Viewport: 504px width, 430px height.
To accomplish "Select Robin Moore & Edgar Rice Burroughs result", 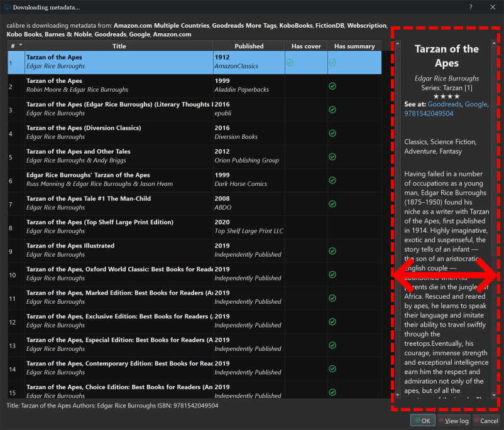I will [194, 86].
